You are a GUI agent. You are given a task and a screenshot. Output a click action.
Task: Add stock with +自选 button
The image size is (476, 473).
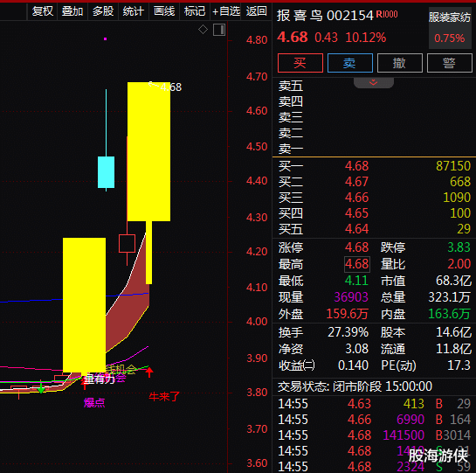pos(226,11)
